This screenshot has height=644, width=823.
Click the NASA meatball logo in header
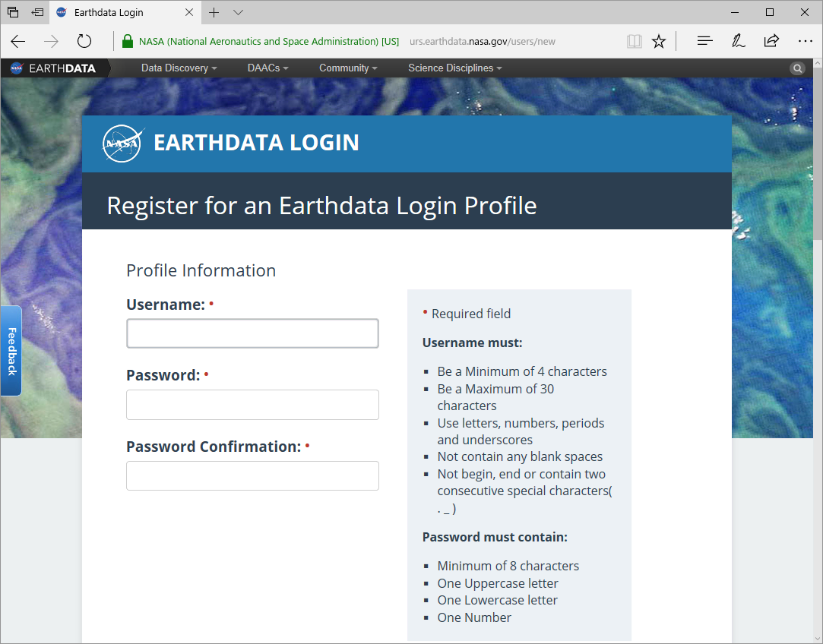[123, 144]
